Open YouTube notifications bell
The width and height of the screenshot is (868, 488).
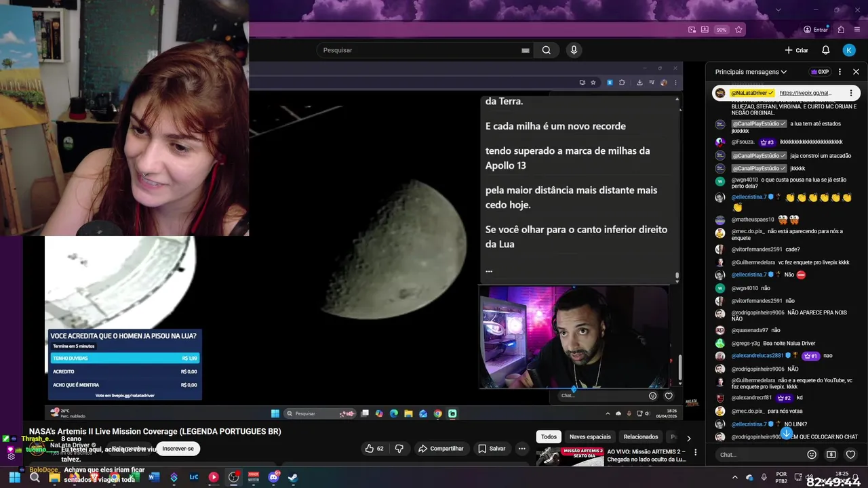(x=826, y=50)
